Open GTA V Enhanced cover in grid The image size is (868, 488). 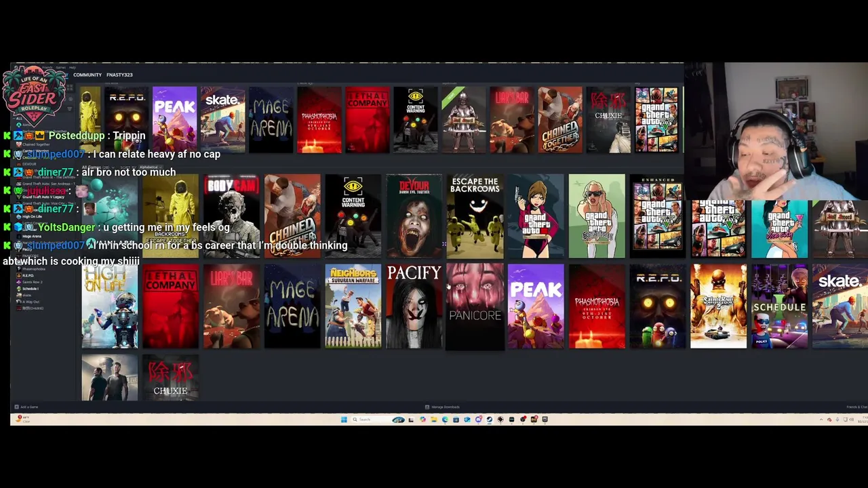point(658,216)
